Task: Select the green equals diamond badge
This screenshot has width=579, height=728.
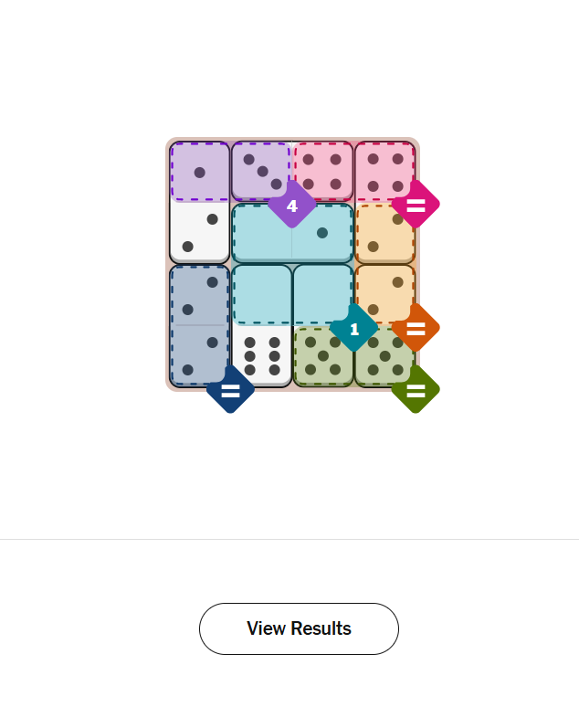Action: click(x=416, y=390)
